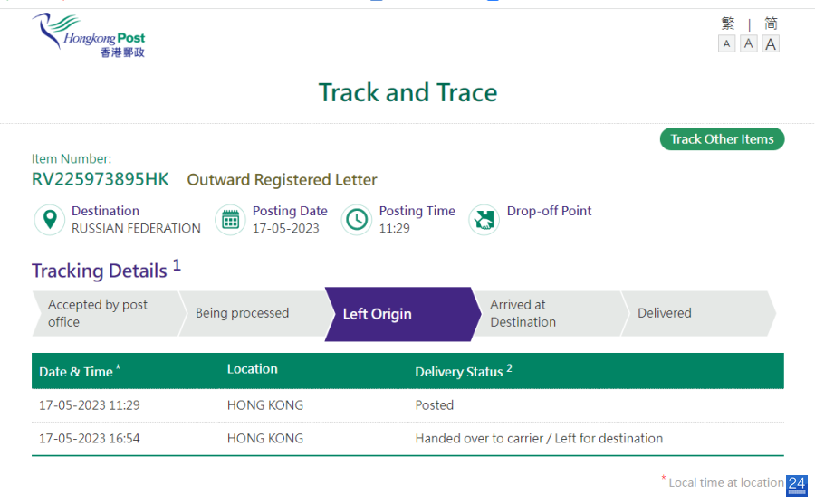815x504 pixels.
Task: Switch language to Traditional Chinese 繁
Action: tap(728, 24)
